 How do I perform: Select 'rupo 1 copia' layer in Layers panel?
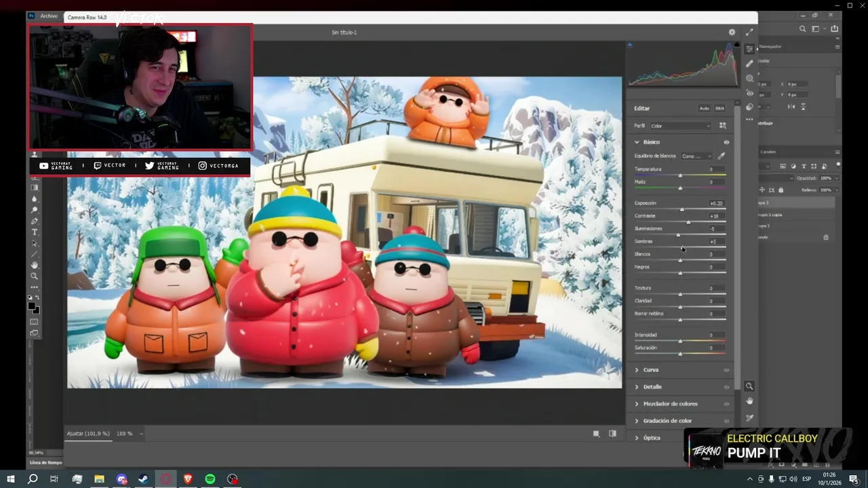point(797,215)
